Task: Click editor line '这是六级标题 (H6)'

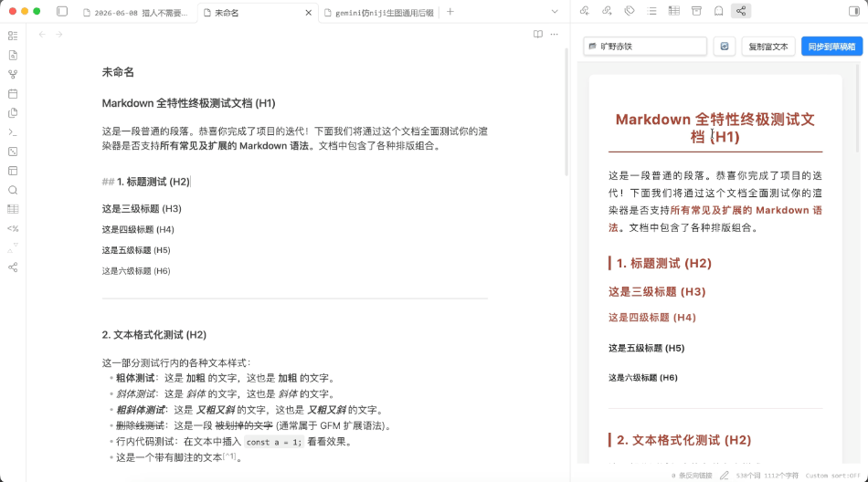Action: (136, 270)
